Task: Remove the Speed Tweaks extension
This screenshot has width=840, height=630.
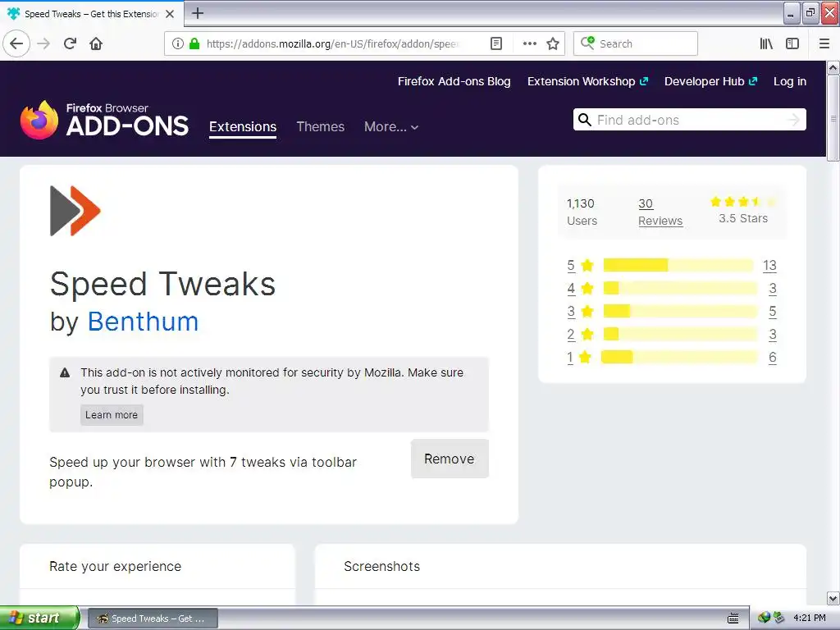Action: coord(450,459)
